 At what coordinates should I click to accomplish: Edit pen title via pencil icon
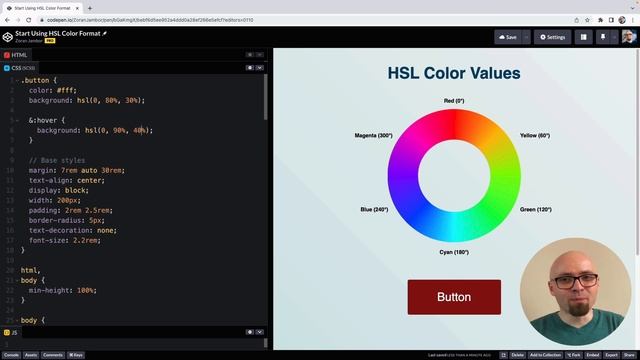coord(104,33)
